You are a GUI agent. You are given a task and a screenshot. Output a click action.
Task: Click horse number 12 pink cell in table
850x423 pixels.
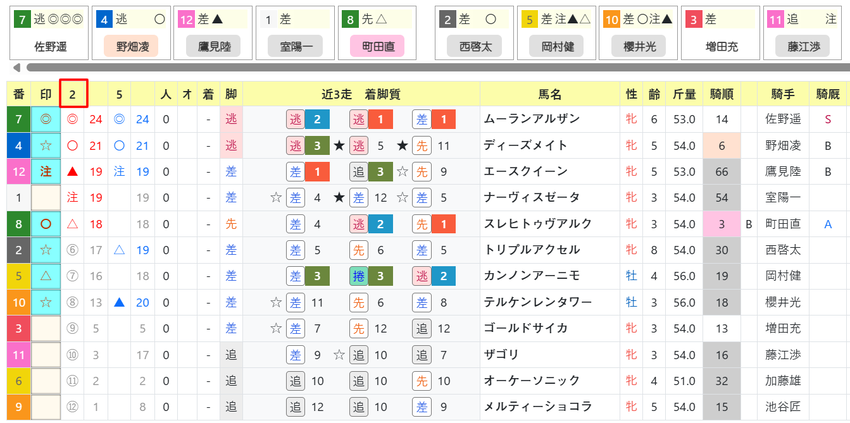point(19,171)
